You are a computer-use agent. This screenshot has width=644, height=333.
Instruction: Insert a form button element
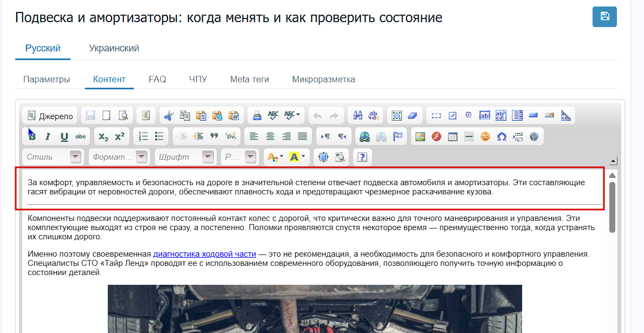[x=533, y=116]
